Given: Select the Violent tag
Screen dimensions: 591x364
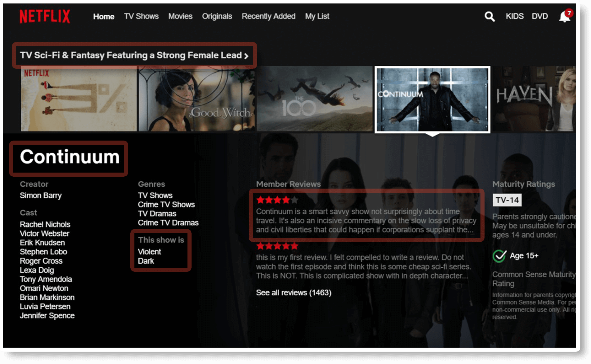Looking at the screenshot, I should 149,252.
